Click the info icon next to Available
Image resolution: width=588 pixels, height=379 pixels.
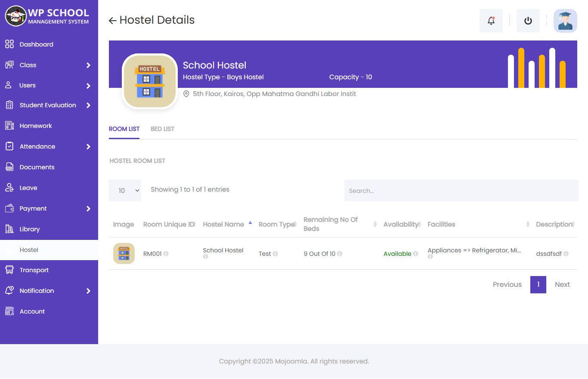click(415, 254)
